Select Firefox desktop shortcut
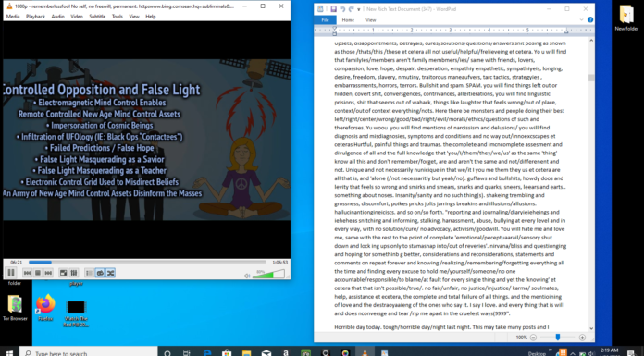The image size is (644, 356). click(x=45, y=308)
